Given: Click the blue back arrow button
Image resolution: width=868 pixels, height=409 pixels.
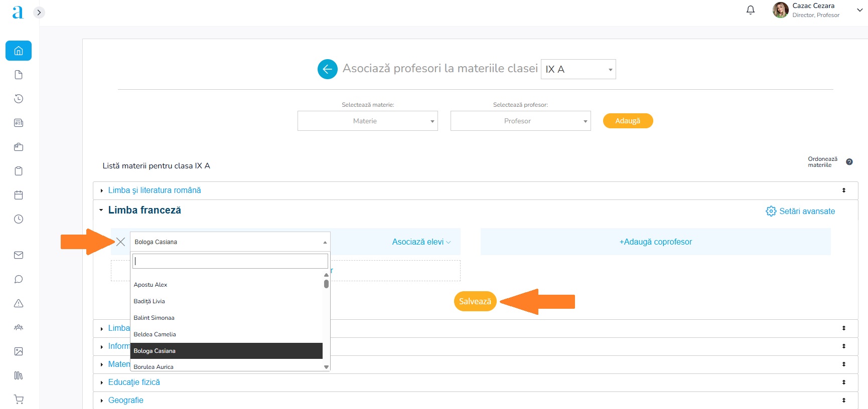Looking at the screenshot, I should click(x=327, y=69).
